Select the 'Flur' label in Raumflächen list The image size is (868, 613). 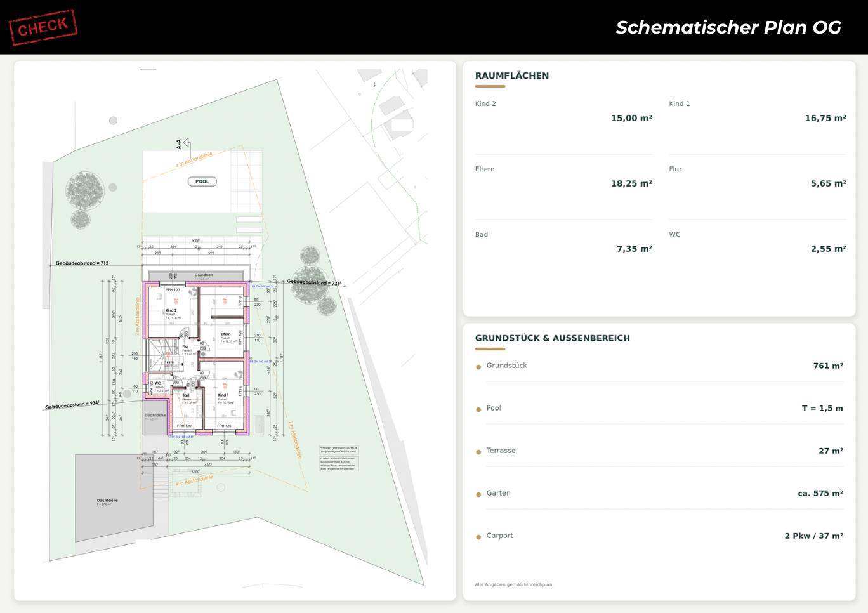[675, 169]
